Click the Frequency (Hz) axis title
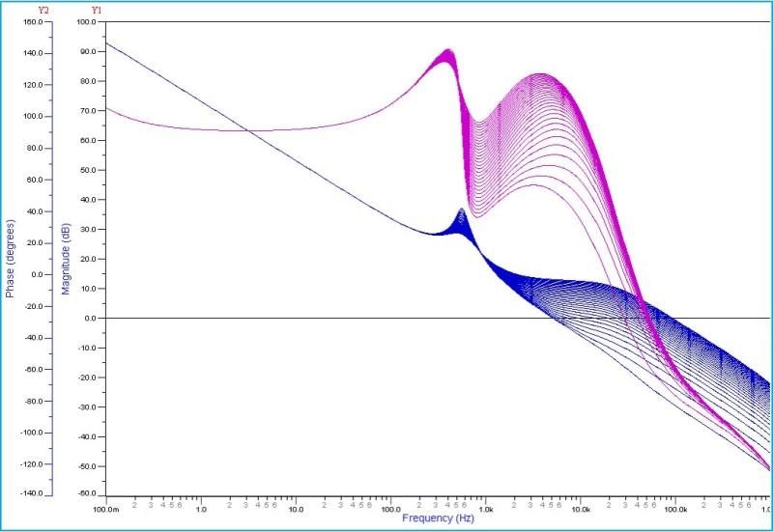The width and height of the screenshot is (773, 532). click(x=438, y=518)
